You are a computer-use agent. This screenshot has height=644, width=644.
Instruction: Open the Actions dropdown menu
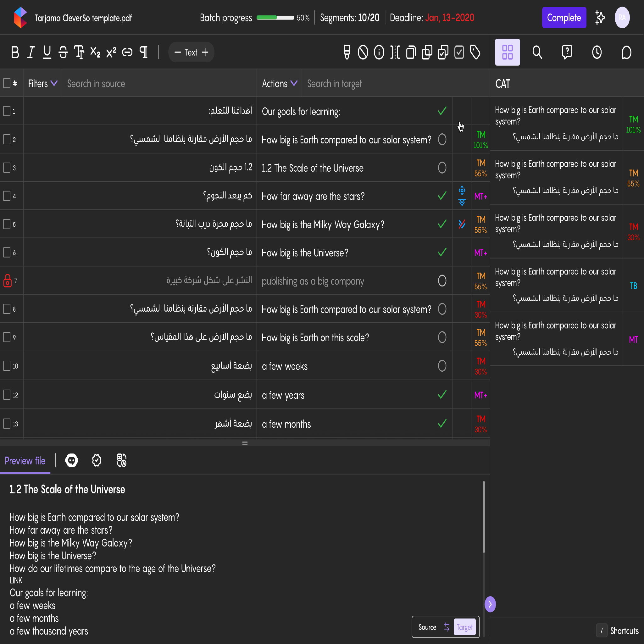coord(279,83)
